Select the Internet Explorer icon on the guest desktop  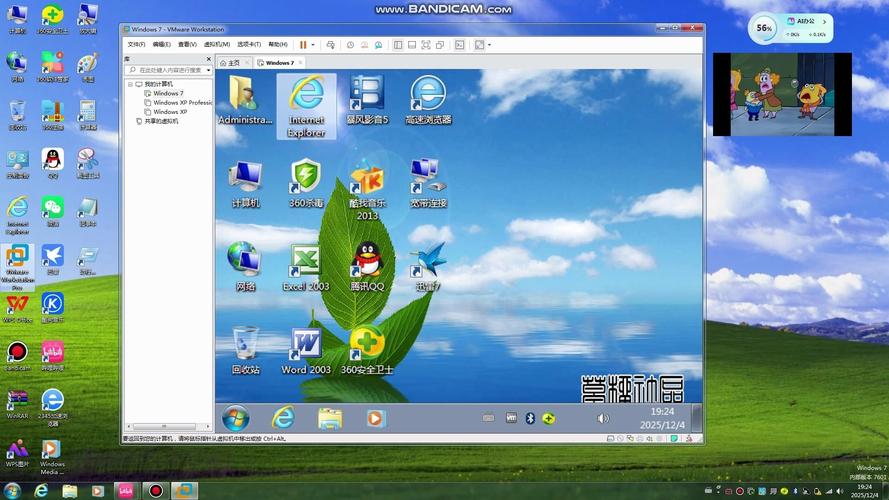[x=306, y=106]
